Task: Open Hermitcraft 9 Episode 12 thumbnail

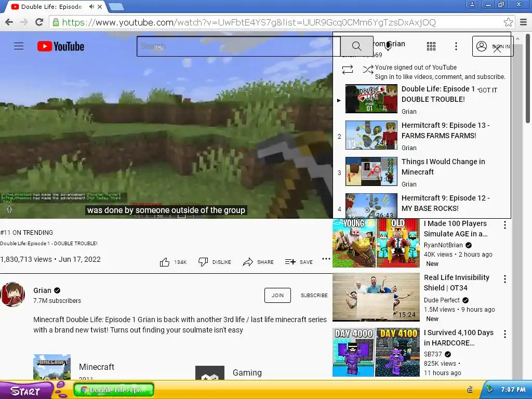Action: [x=371, y=206]
